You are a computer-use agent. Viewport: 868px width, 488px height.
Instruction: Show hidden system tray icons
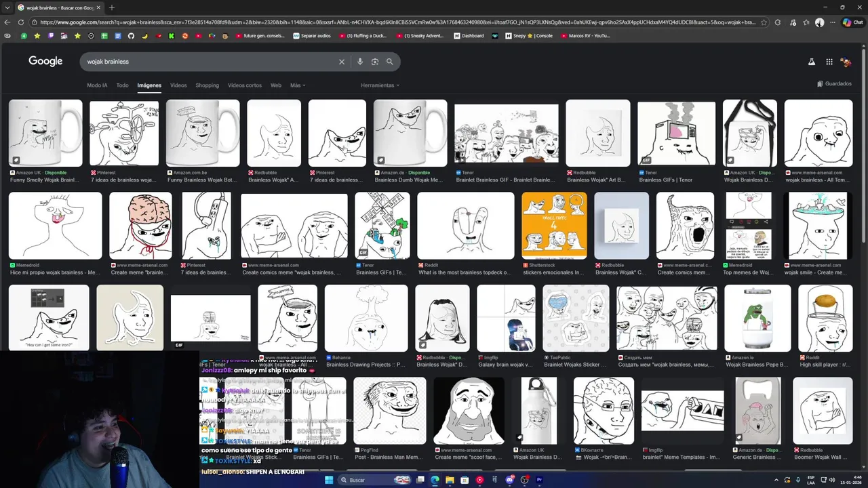[776, 480]
